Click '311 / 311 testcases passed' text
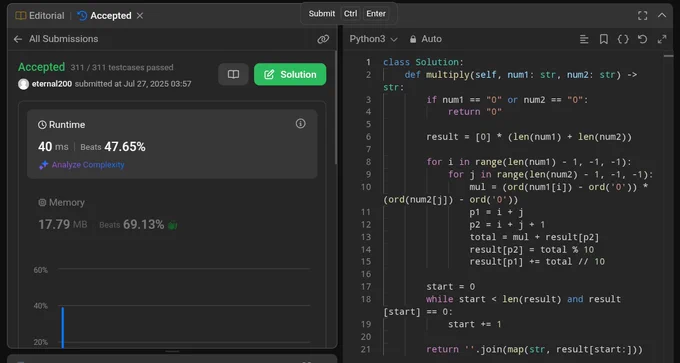The height and width of the screenshot is (363, 680). coord(122,68)
